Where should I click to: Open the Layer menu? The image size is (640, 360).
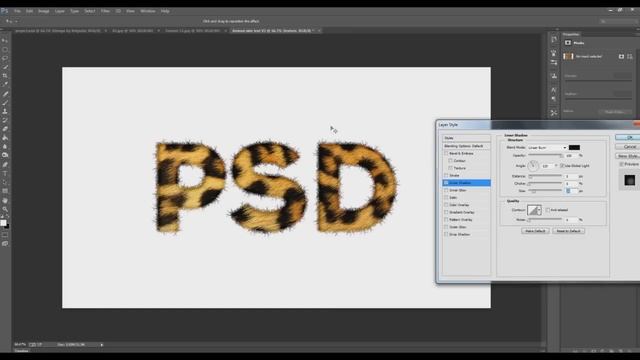click(x=60, y=11)
